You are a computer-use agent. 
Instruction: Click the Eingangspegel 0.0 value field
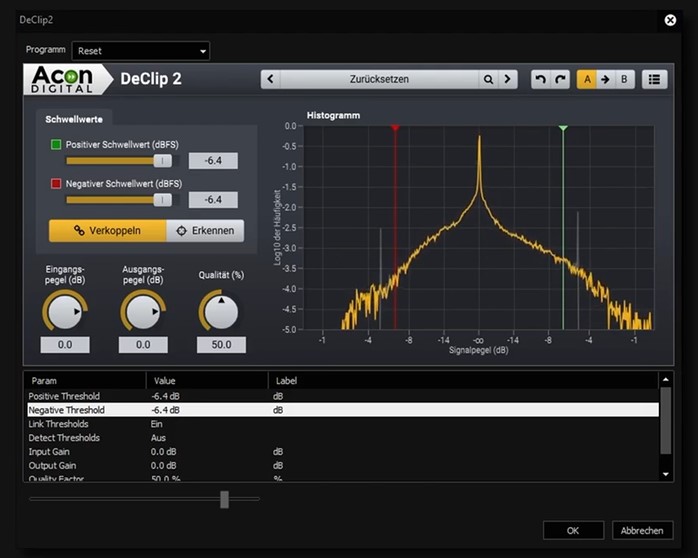[x=65, y=345]
